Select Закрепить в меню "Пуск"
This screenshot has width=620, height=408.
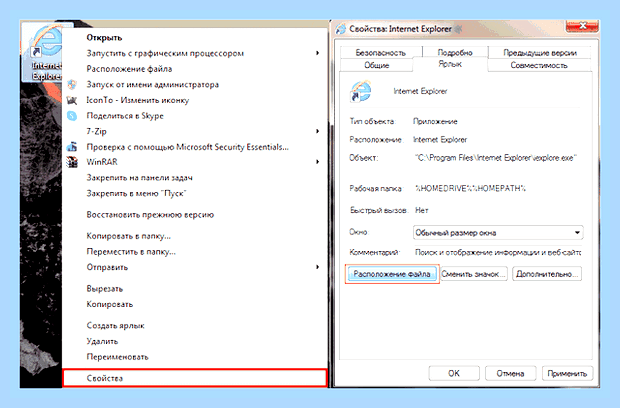(136, 193)
